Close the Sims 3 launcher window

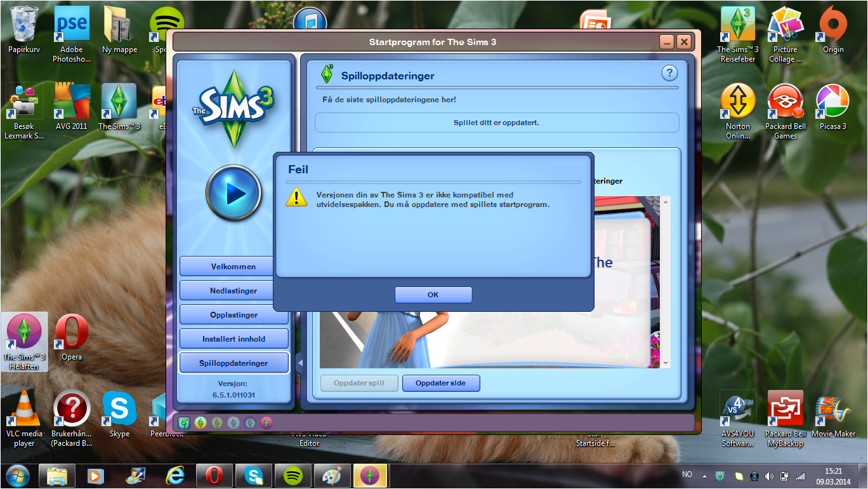(x=683, y=42)
